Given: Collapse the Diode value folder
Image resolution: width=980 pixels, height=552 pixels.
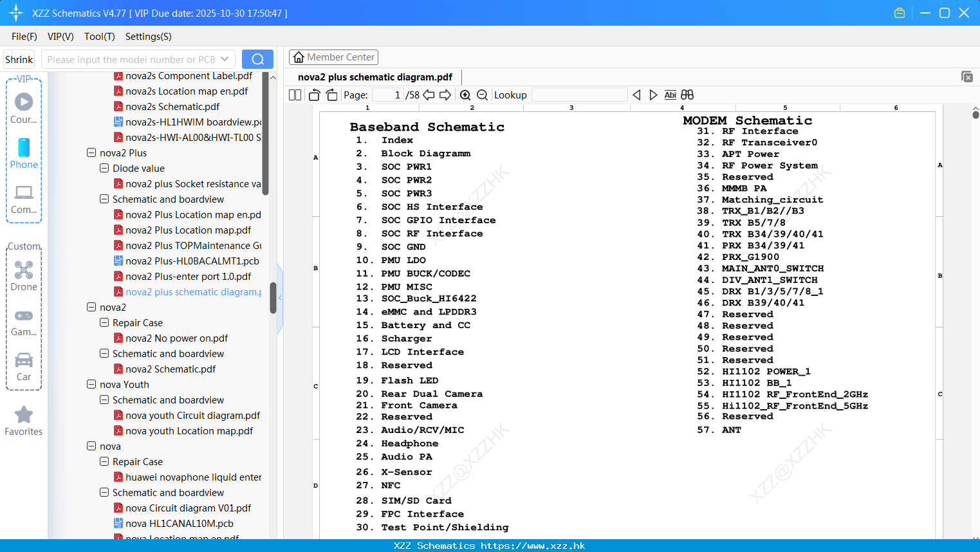Looking at the screenshot, I should click(104, 169).
